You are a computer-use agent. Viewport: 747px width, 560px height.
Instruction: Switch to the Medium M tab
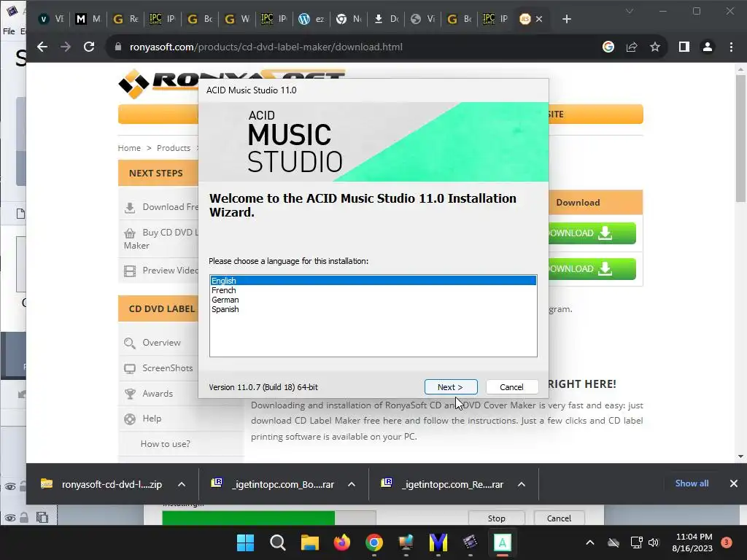click(88, 19)
